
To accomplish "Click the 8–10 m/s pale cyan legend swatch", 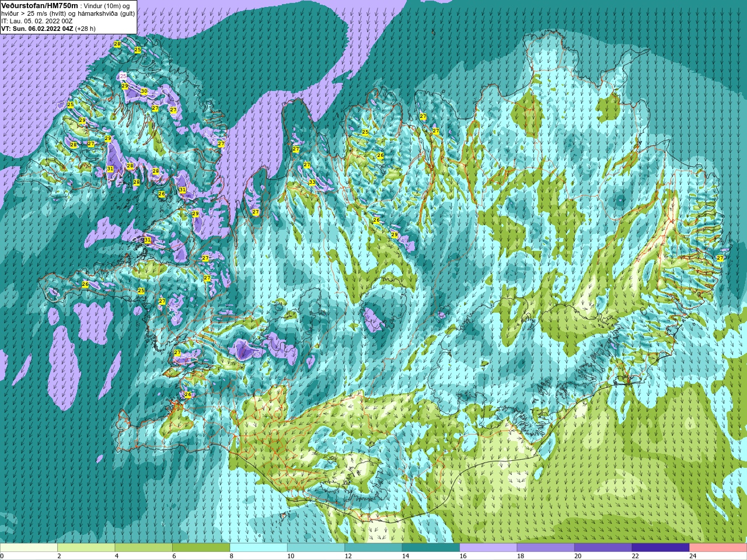I will coord(259,548).
